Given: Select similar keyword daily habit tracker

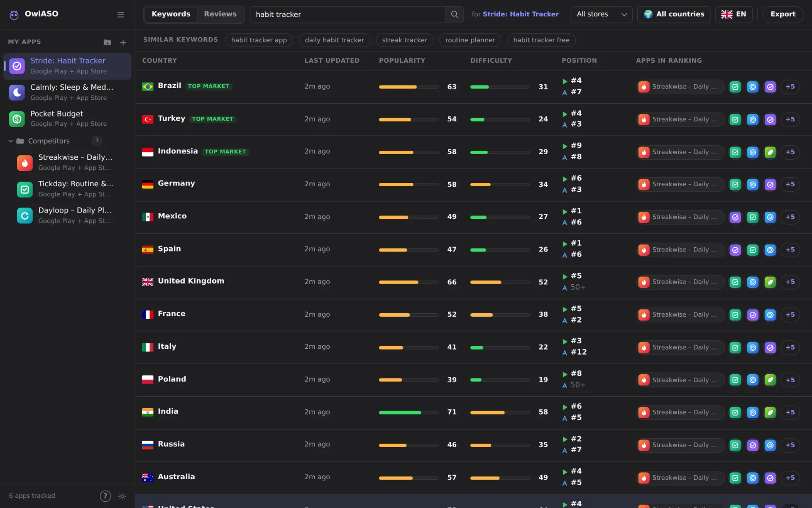Looking at the screenshot, I should click(x=334, y=40).
